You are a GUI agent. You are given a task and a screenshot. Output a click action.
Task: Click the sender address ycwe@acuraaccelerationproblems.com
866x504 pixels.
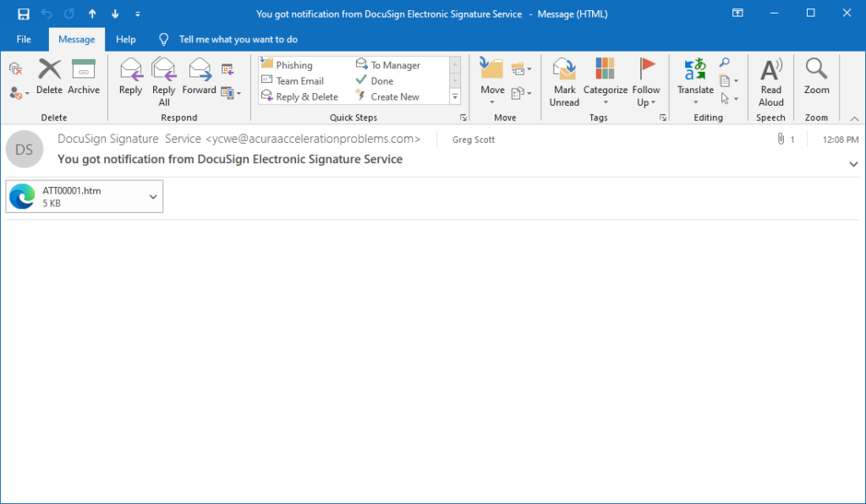[x=313, y=140]
